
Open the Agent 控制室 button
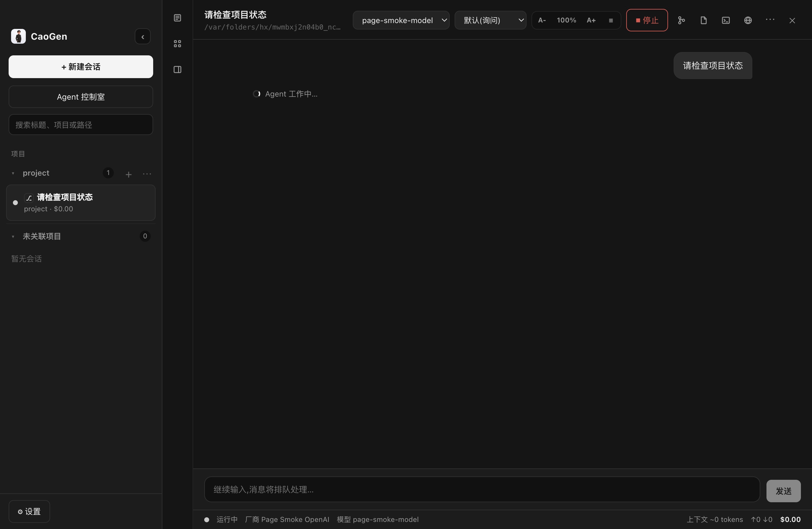point(81,97)
